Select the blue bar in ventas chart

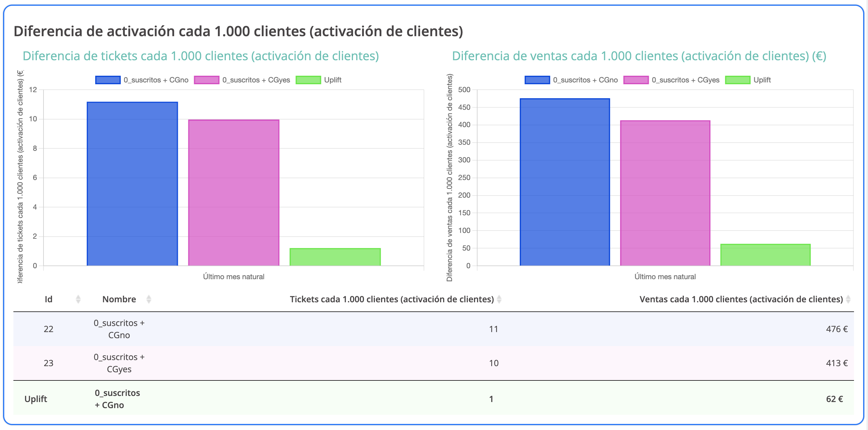coord(565,182)
